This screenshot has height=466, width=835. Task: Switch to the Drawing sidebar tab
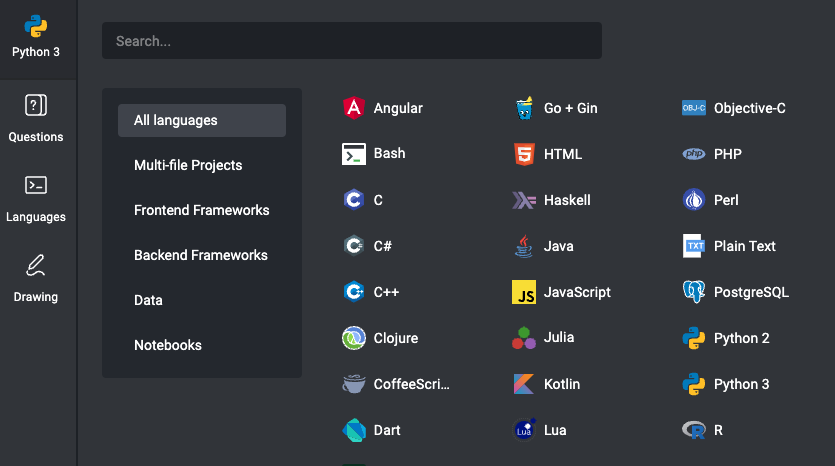(x=36, y=278)
